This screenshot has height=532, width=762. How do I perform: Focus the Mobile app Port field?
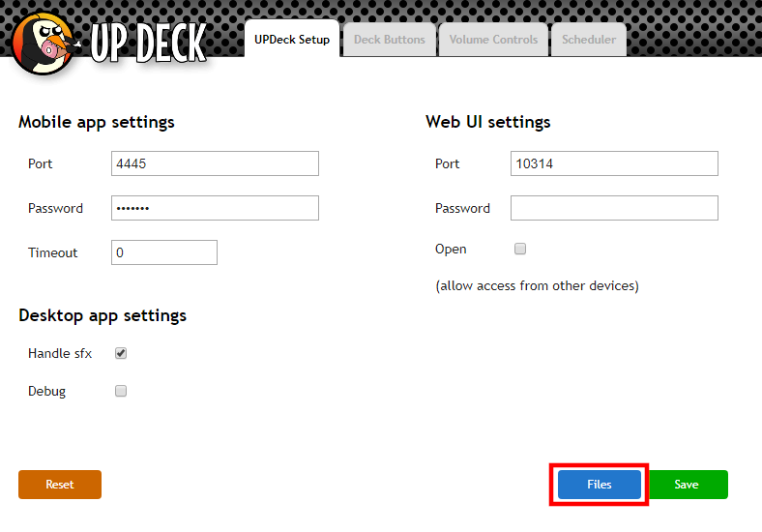coord(215,163)
